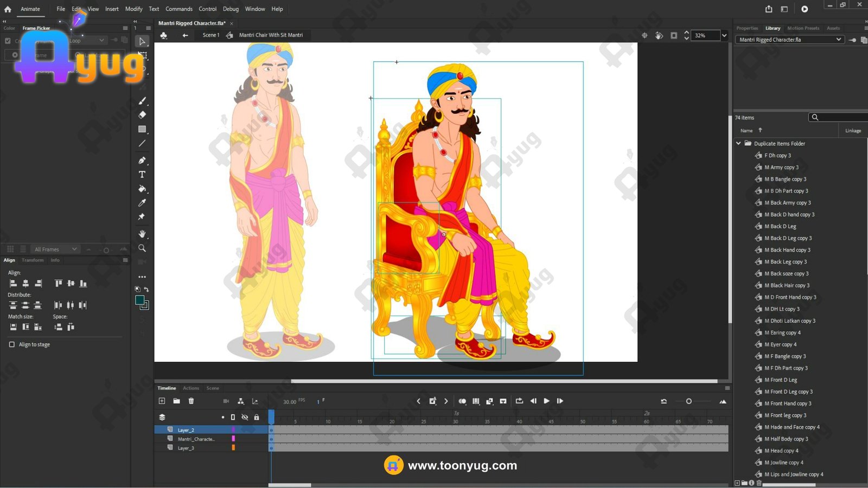Open the Frame Picker panel options menu

pos(125,28)
